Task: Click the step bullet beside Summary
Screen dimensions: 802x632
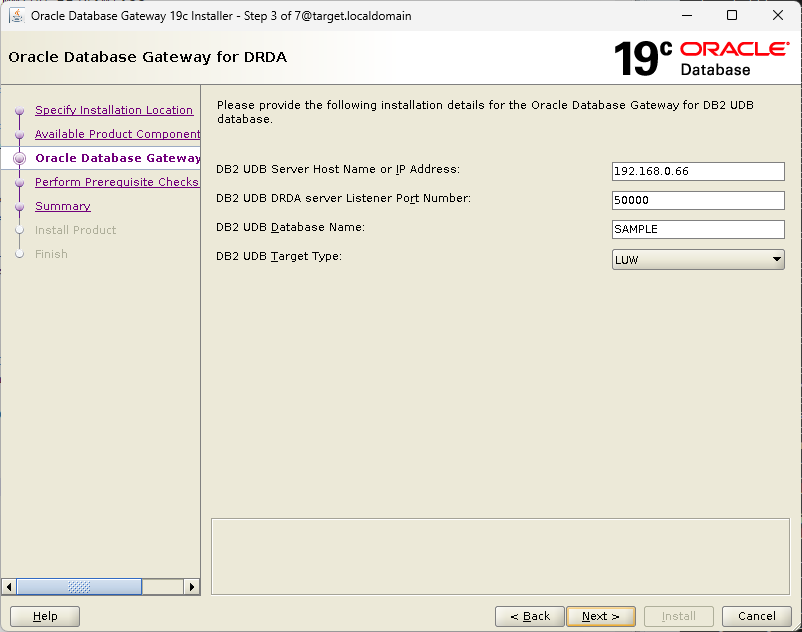Action: click(x=19, y=207)
